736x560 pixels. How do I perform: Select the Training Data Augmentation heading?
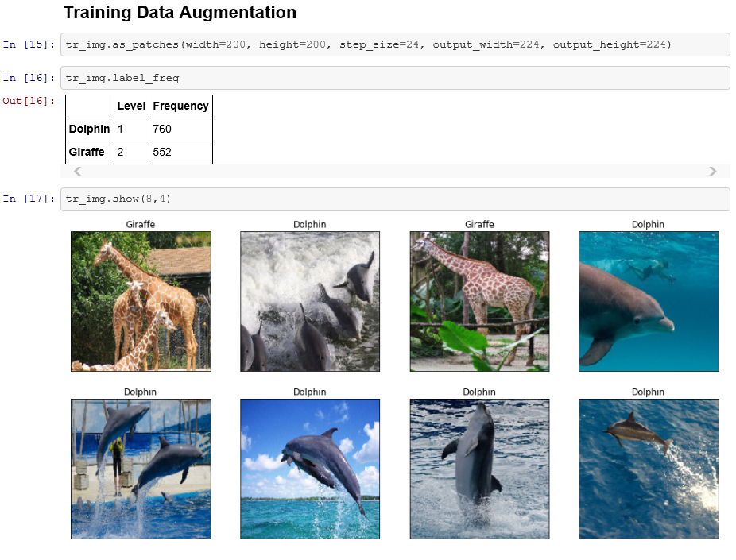click(180, 13)
